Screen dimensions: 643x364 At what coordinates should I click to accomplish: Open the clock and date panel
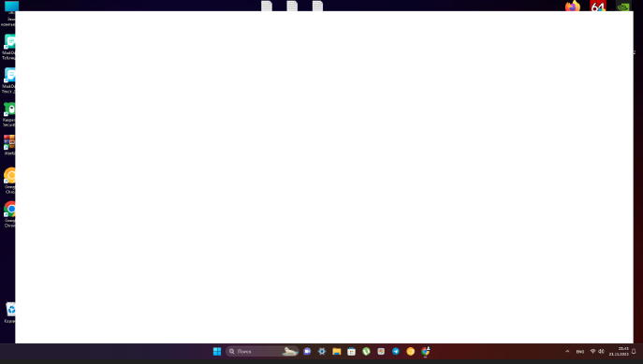pos(619,351)
